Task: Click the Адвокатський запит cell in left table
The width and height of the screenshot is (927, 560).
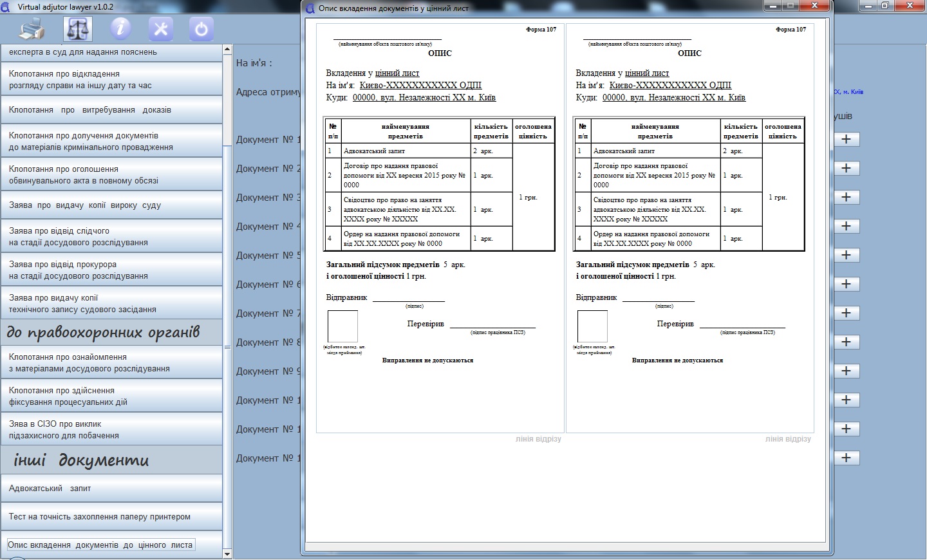Action: pyautogui.click(x=406, y=151)
